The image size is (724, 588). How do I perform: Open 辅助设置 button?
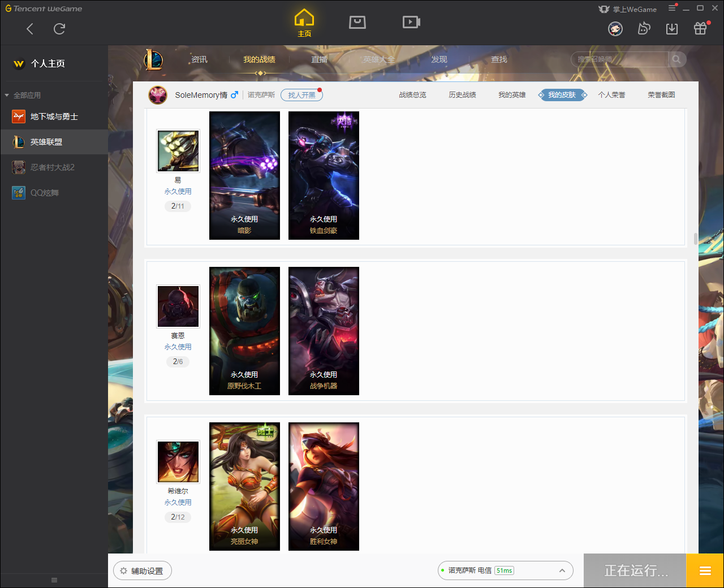143,571
